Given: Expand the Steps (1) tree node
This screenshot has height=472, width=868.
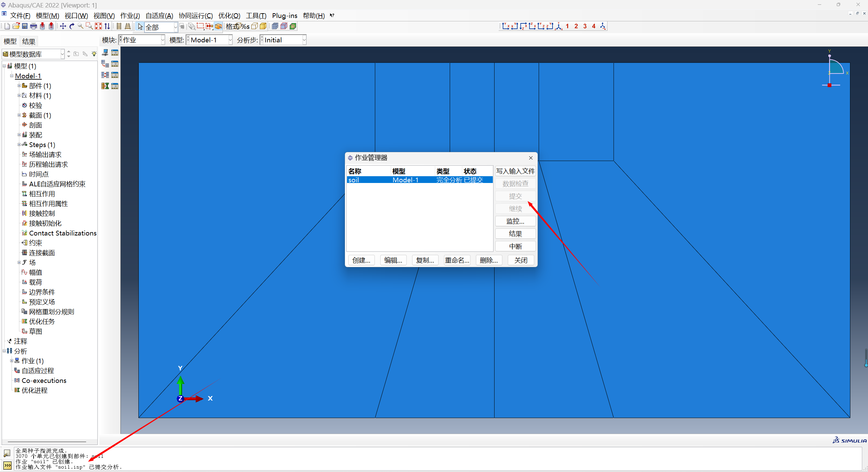Looking at the screenshot, I should [x=19, y=145].
